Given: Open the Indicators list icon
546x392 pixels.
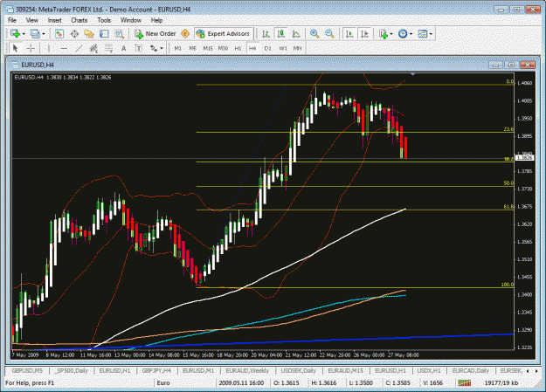Looking at the screenshot, I should (x=383, y=34).
